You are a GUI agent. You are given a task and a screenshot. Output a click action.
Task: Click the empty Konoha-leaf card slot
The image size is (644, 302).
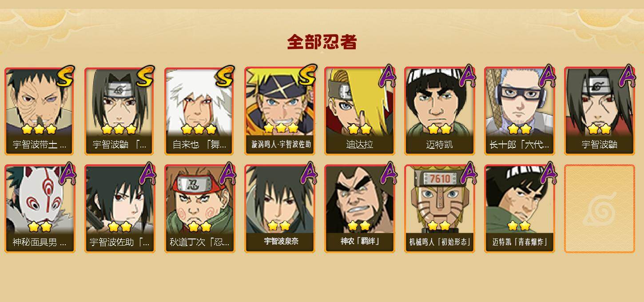pos(600,209)
